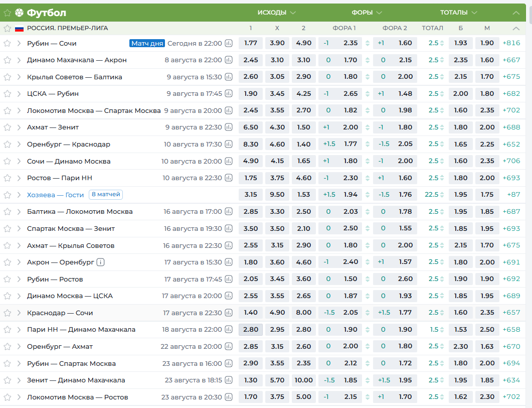Pick under odds 2.50 for Пари НН match
The image size is (532, 408).
pyautogui.click(x=487, y=330)
